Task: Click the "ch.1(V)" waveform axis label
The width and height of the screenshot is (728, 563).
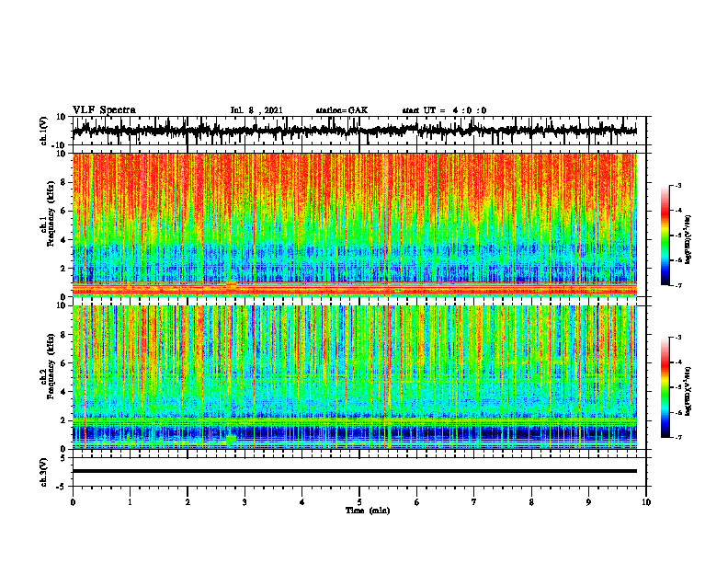Action: click(43, 131)
